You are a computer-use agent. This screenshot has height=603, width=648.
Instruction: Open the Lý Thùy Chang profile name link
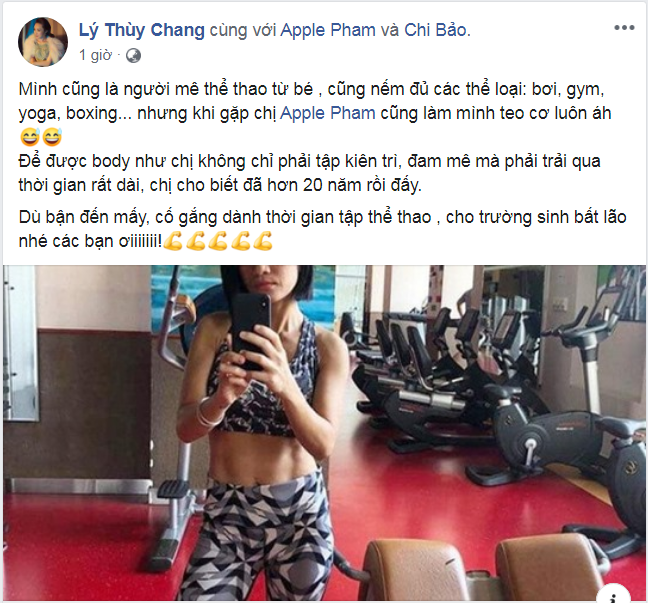pyautogui.click(x=142, y=30)
